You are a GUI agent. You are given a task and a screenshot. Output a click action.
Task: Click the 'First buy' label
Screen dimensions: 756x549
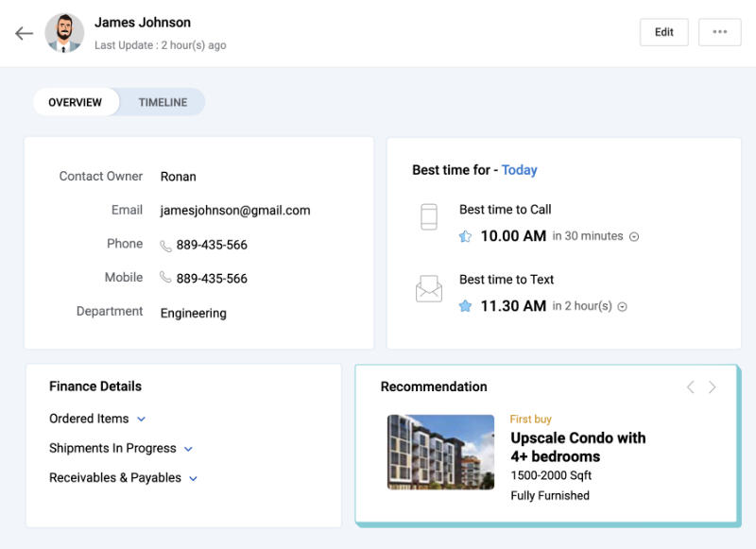(x=530, y=420)
